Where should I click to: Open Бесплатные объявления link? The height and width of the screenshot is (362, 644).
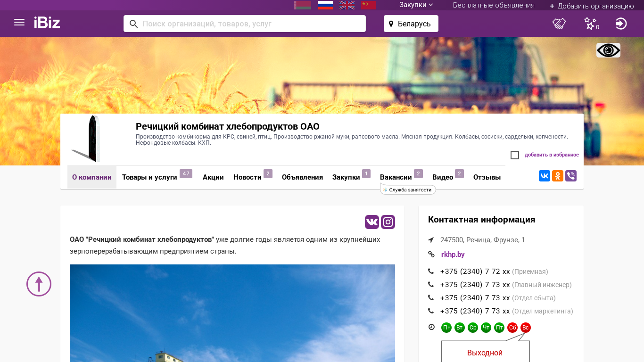click(x=494, y=5)
